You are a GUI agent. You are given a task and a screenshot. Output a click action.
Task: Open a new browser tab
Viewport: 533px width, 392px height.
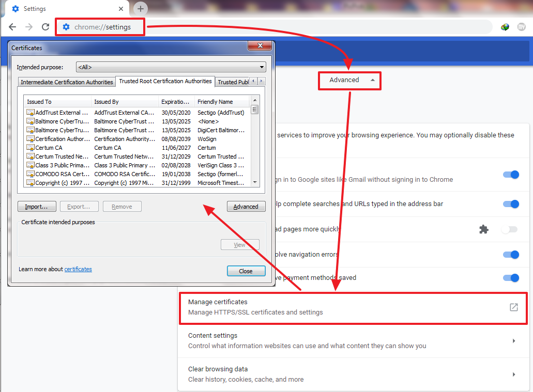pyautogui.click(x=141, y=8)
